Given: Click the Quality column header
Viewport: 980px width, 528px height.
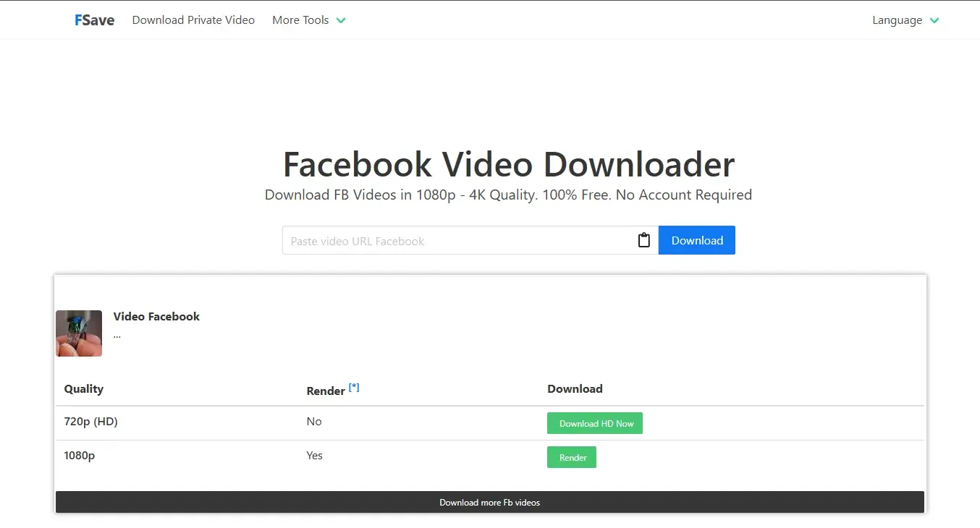Looking at the screenshot, I should (84, 389).
